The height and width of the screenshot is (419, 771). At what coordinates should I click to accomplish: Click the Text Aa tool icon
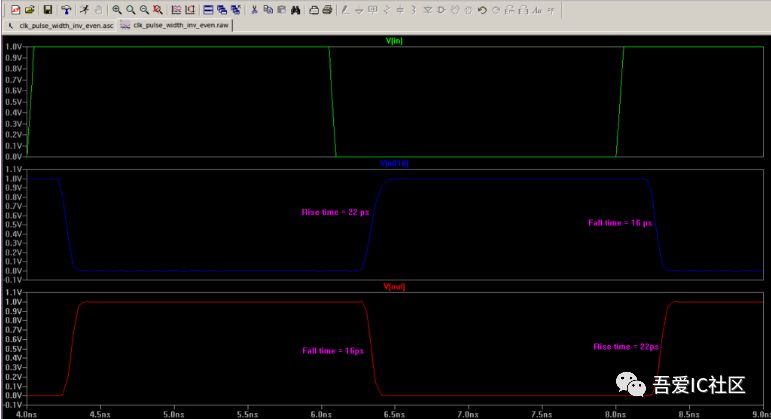pos(537,9)
